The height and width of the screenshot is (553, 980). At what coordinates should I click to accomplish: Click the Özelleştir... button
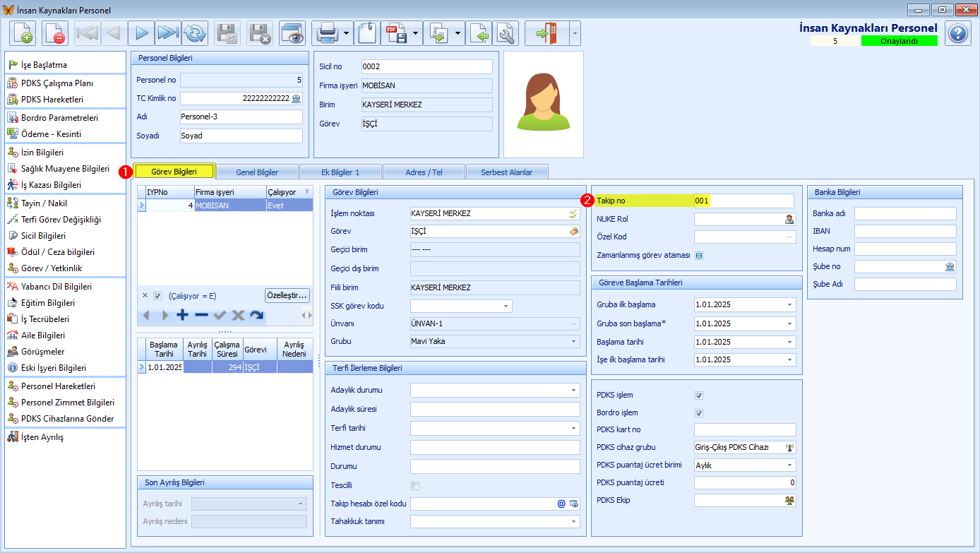[x=287, y=295]
